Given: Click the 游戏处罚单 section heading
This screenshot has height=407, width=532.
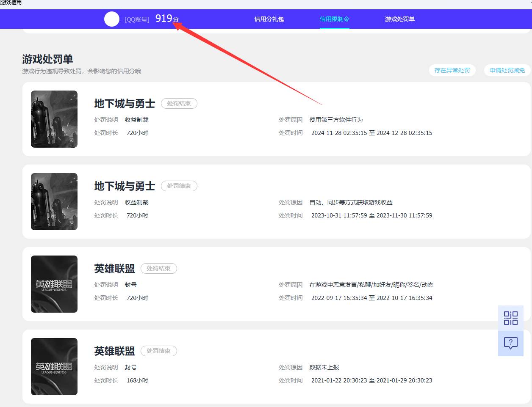Looking at the screenshot, I should click(x=47, y=59).
